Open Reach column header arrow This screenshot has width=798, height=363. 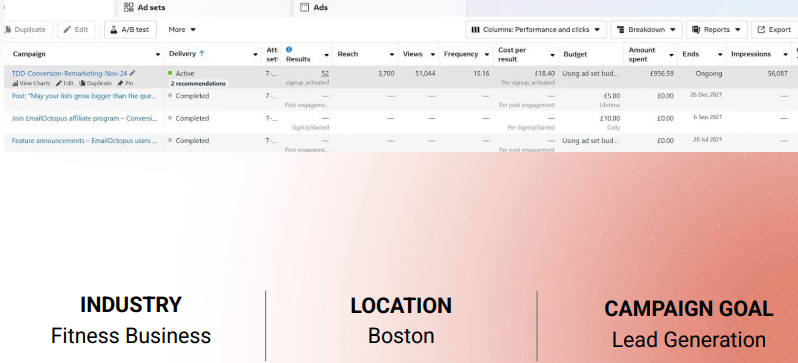pos(392,54)
